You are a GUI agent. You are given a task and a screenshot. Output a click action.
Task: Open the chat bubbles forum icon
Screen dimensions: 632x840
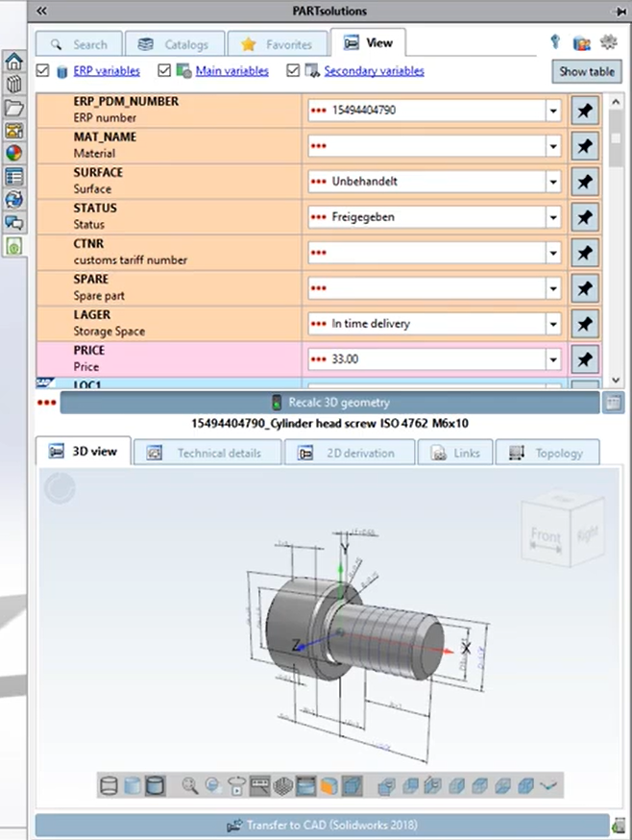pos(13,222)
